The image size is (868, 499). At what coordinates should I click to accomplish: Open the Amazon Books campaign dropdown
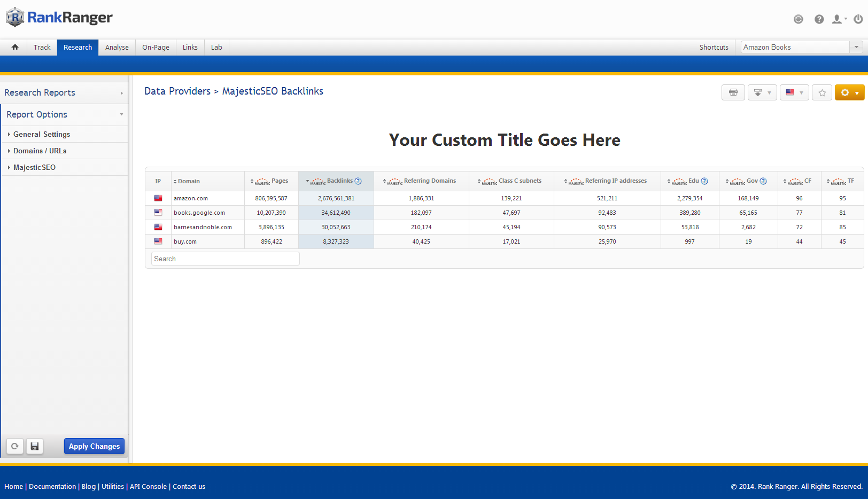point(802,47)
